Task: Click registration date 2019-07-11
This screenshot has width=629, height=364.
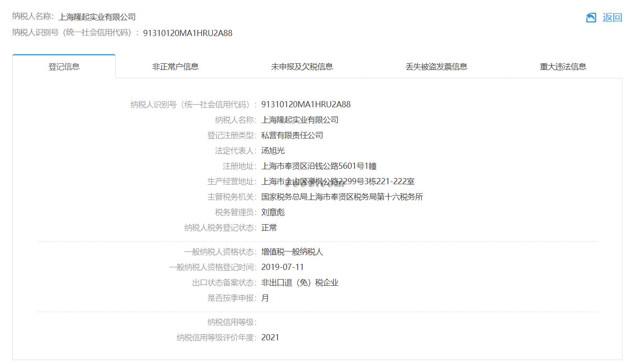Action: (282, 267)
